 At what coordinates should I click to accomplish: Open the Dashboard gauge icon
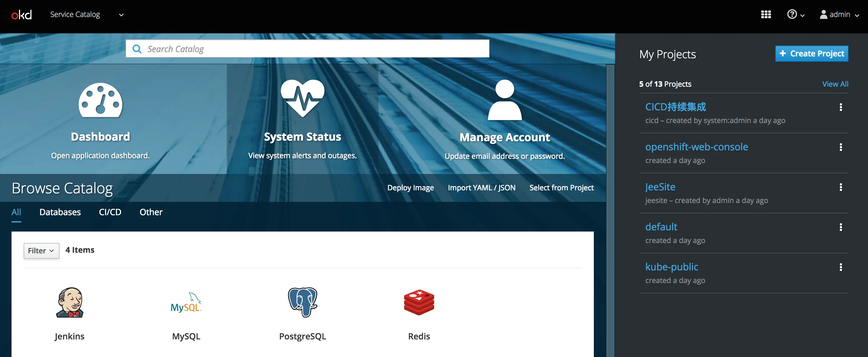[x=100, y=100]
